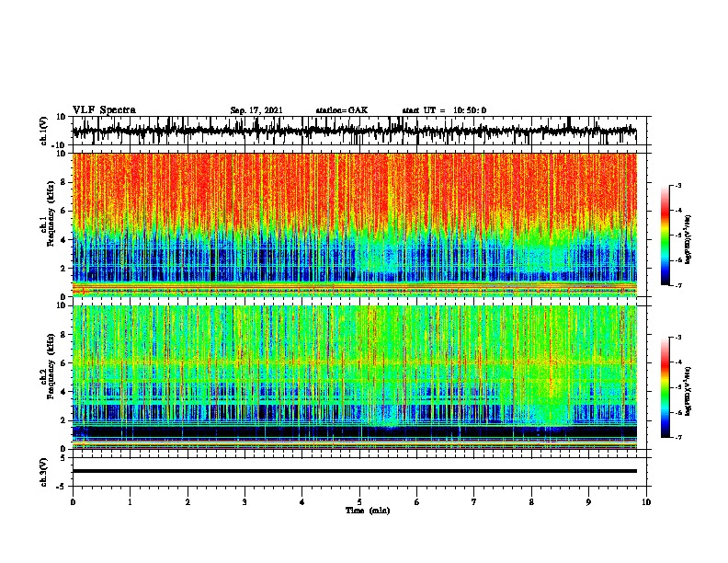
Task: Click the time axis tick label "10"
Action: pos(646,502)
